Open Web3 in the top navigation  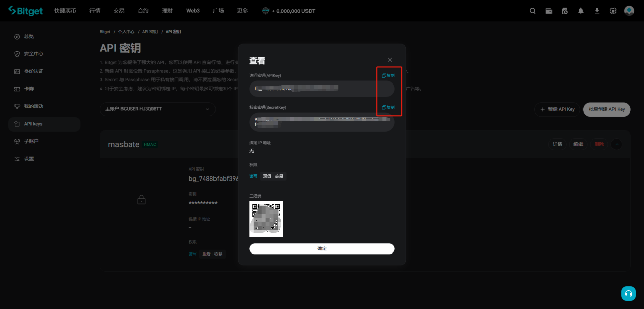click(193, 11)
